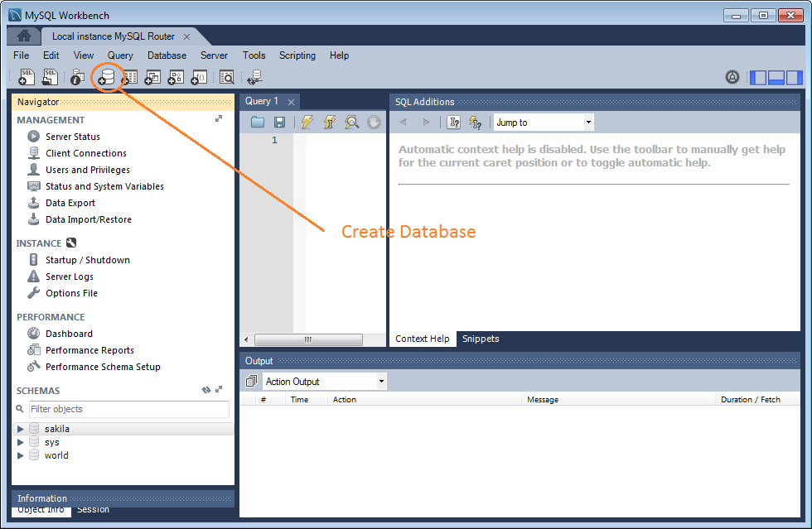Image resolution: width=812 pixels, height=529 pixels.
Task: Save the script to file icon
Action: click(x=280, y=123)
